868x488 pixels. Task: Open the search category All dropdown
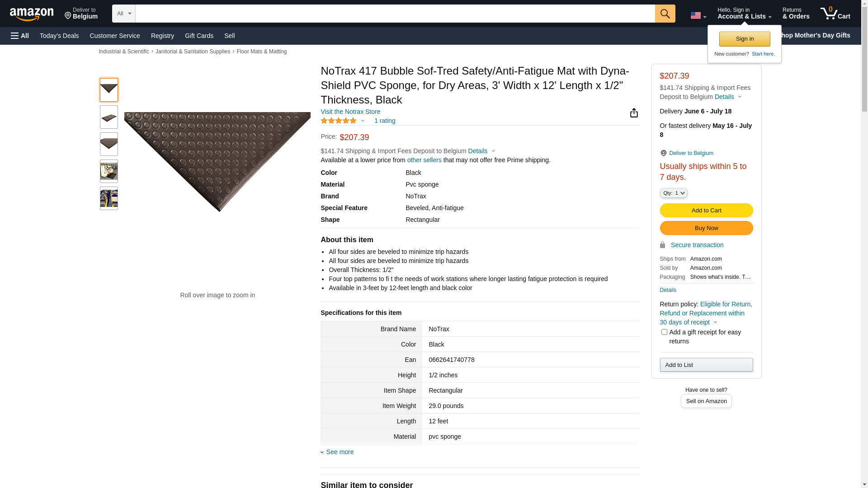click(x=123, y=14)
